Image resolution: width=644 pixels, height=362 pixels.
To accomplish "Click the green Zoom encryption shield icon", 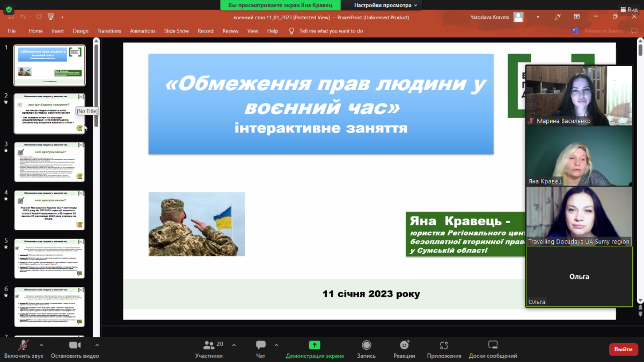I will (x=9, y=9).
